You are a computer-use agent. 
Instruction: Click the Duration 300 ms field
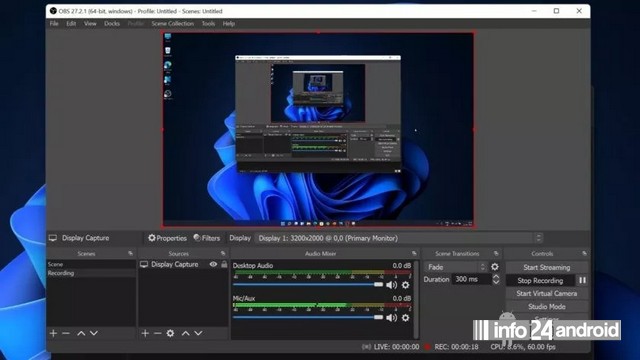coord(471,279)
